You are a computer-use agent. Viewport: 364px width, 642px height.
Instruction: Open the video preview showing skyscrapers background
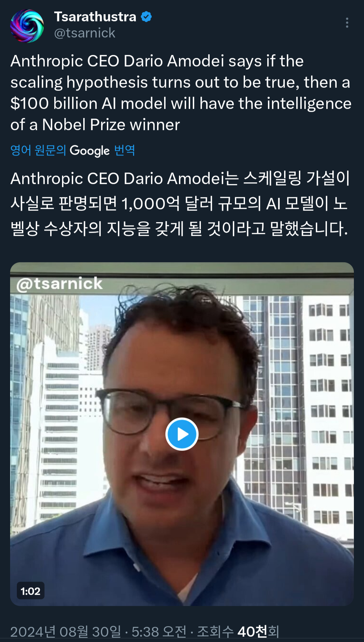tap(182, 434)
